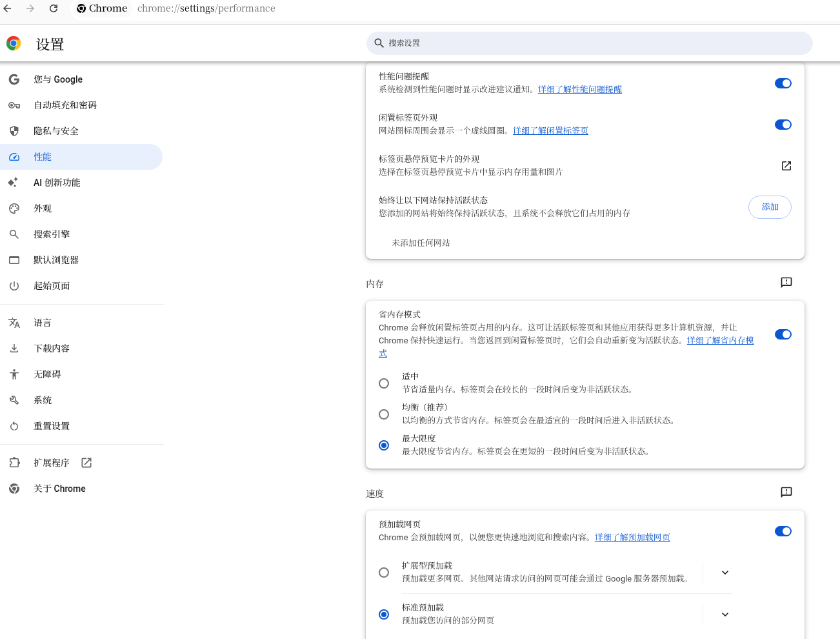Viewport: 840px width, 639px height.
Task: Click the speedometer icon for 性能
Action: (14, 157)
